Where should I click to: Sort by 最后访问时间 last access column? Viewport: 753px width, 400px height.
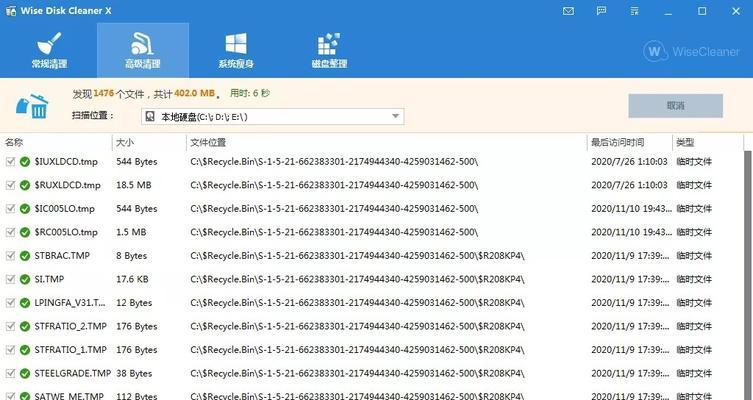(618, 143)
